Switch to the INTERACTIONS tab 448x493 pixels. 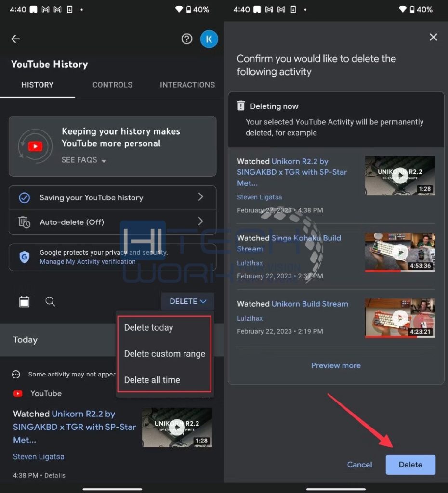click(x=187, y=85)
